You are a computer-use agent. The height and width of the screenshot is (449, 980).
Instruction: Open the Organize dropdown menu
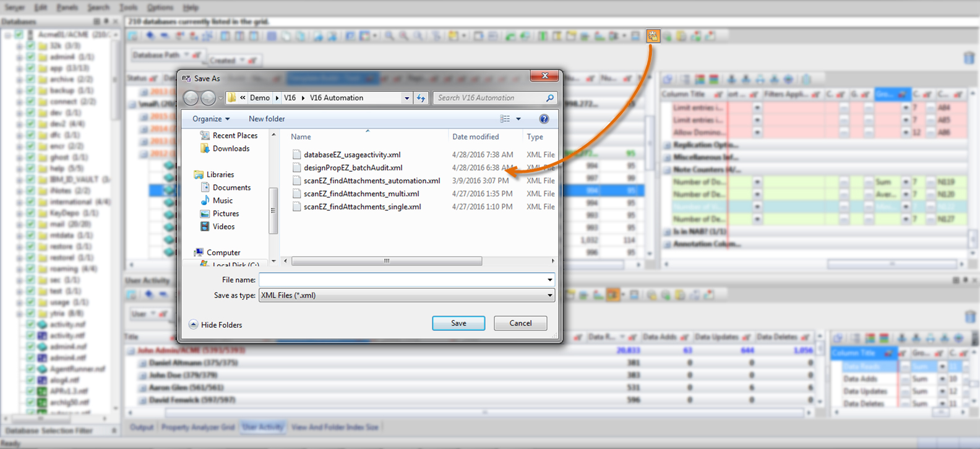(211, 119)
